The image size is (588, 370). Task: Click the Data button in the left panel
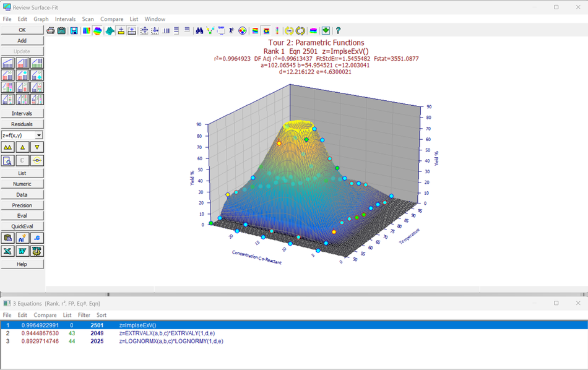[x=22, y=194]
